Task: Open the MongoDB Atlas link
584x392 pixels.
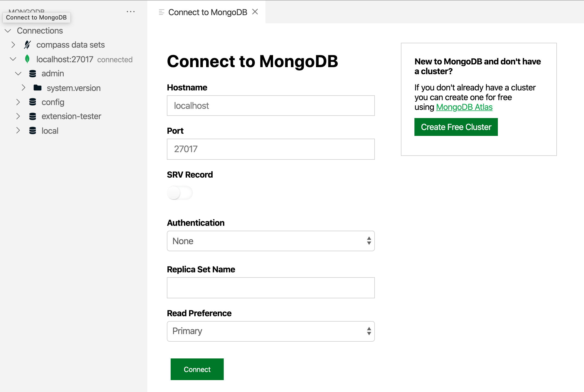Action: [x=464, y=107]
